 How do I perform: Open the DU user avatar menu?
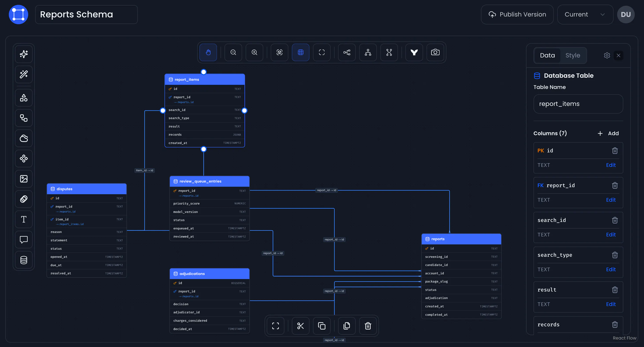click(x=626, y=15)
